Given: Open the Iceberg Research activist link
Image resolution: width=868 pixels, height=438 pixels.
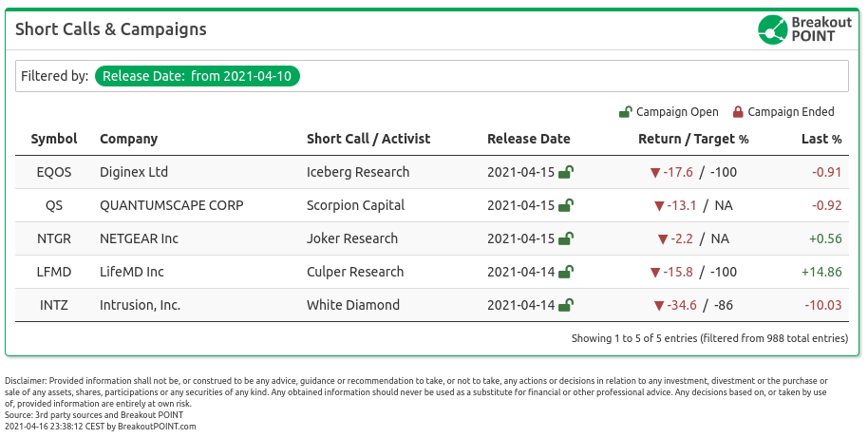Looking at the screenshot, I should (358, 172).
